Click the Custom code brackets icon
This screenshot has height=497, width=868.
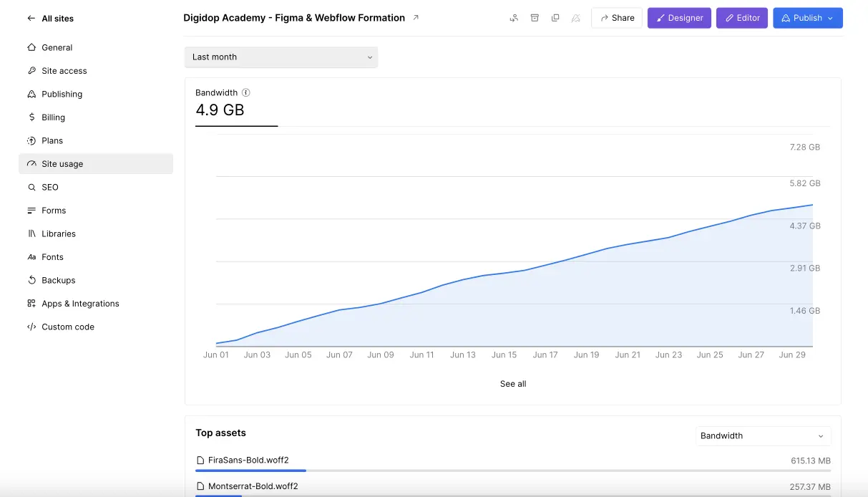(x=31, y=327)
